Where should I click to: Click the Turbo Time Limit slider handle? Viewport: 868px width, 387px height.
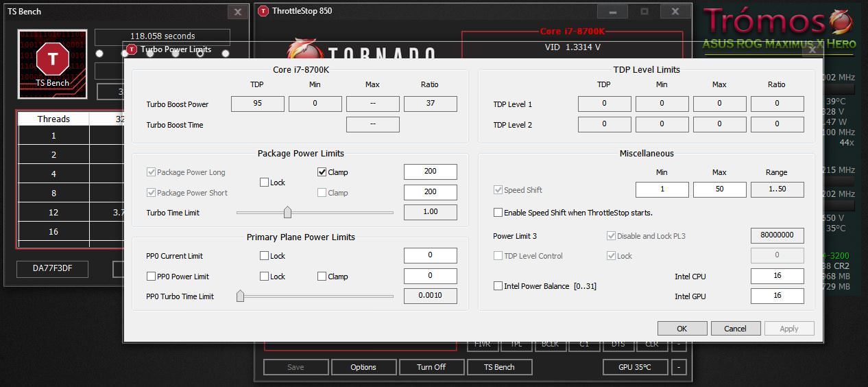point(287,213)
